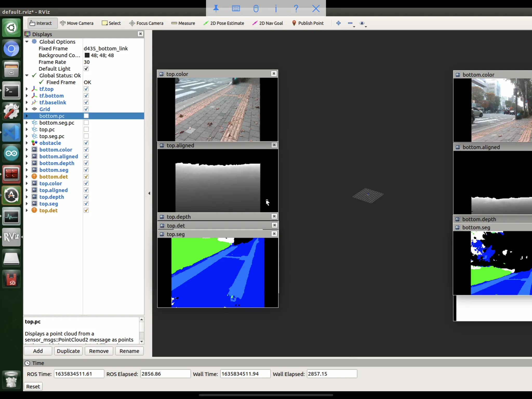Select the bottom.seg.pc display item

click(57, 123)
